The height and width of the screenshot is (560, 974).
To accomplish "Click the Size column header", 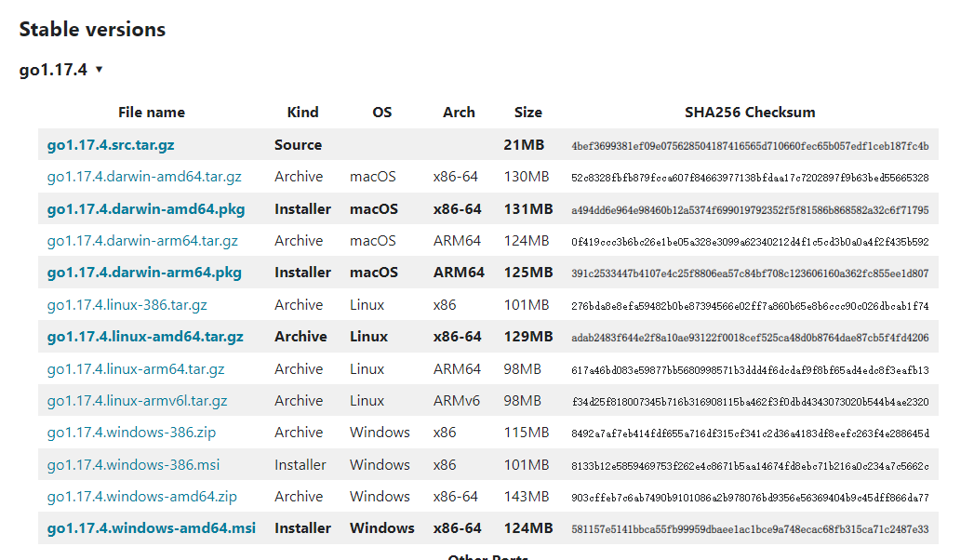I will 528,113.
